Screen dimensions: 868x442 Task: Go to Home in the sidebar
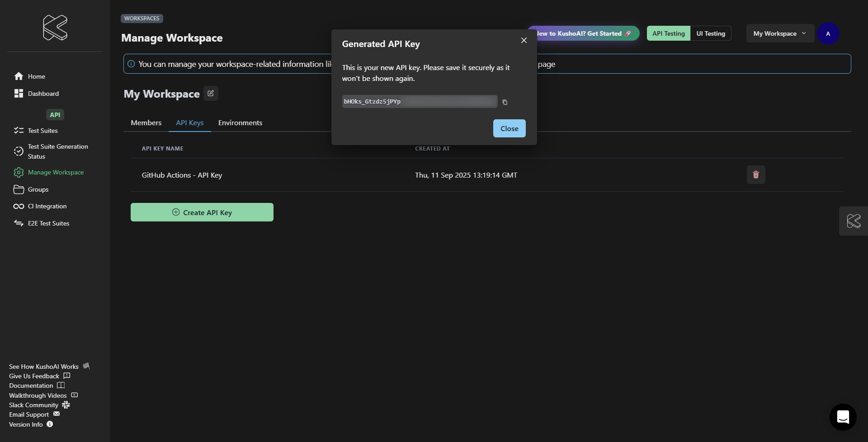tap(36, 76)
